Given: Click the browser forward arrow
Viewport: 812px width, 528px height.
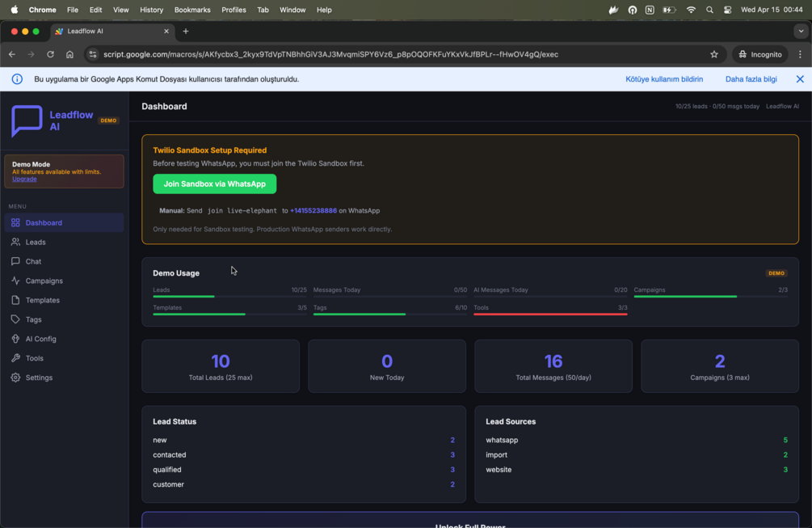Looking at the screenshot, I should 31,54.
